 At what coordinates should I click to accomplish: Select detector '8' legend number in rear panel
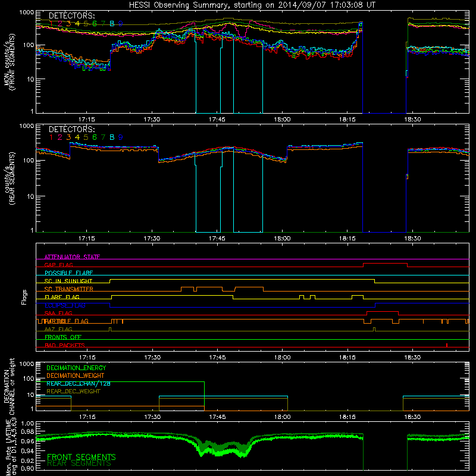(x=112, y=137)
